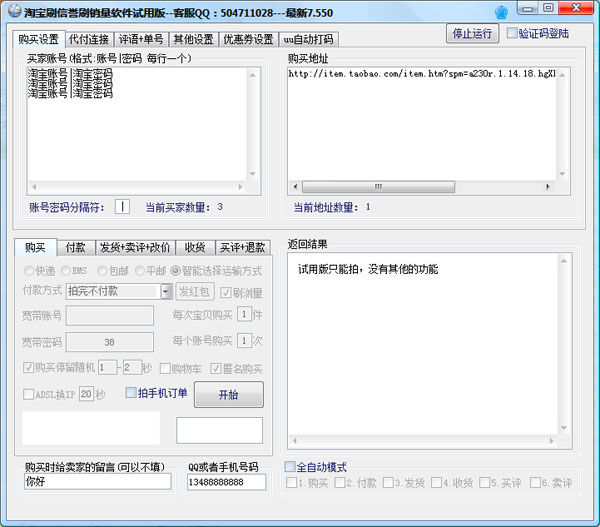
Task: Check the 5.买评 auto-mode checkbox
Action: tap(484, 483)
